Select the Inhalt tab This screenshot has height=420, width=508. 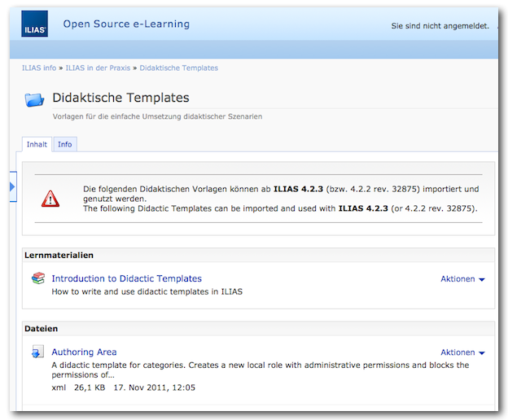tap(37, 144)
